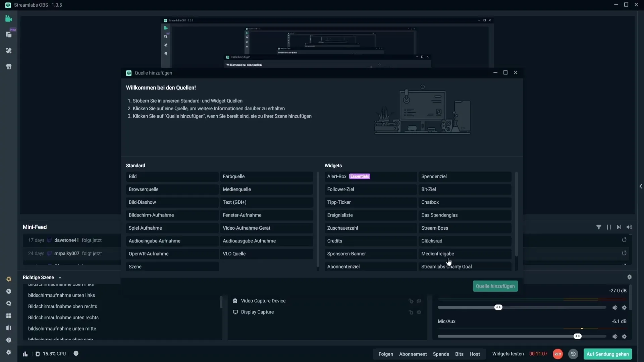Pick the Chatbox widget
This screenshot has height=362, width=644.
(x=465, y=202)
